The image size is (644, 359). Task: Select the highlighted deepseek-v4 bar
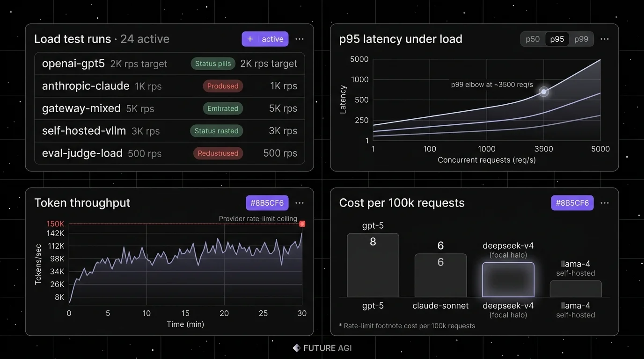tap(508, 280)
